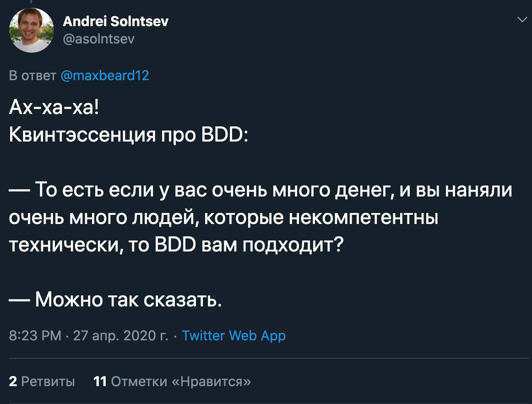Image resolution: width=532 pixels, height=404 pixels.
Task: Open the Twitter Web App source link
Action: [x=234, y=336]
